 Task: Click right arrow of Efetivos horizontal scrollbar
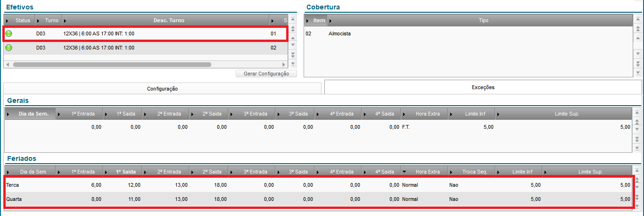[x=284, y=64]
